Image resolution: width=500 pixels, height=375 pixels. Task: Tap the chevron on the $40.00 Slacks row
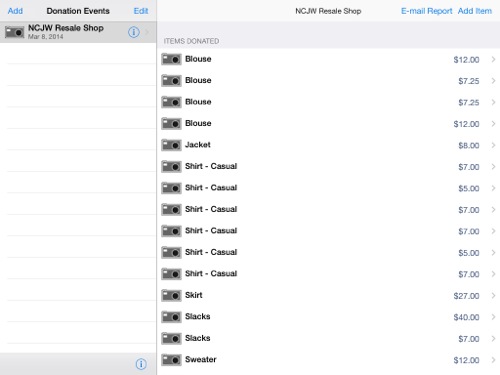tap(493, 317)
